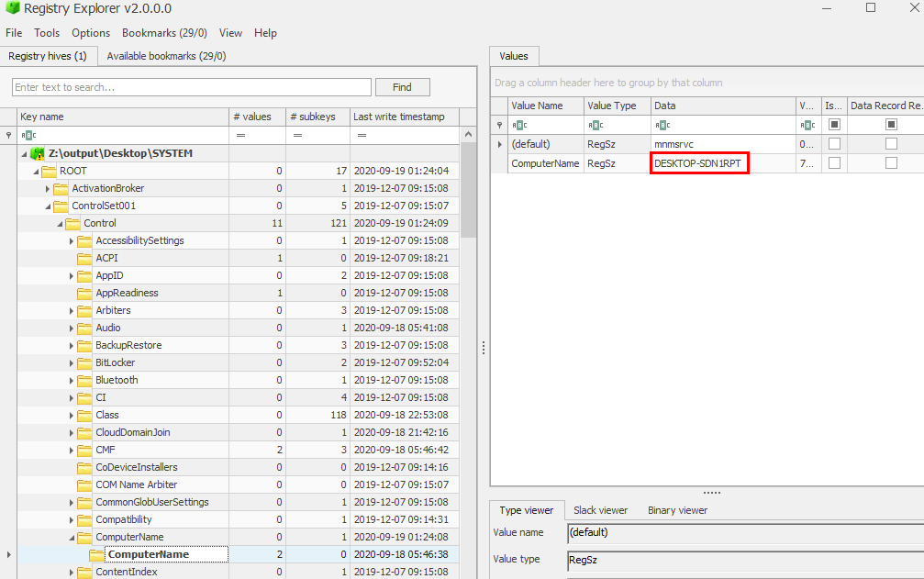Click the SYSTEM hive icon in tree
The height and width of the screenshot is (579, 924).
pyautogui.click(x=38, y=153)
